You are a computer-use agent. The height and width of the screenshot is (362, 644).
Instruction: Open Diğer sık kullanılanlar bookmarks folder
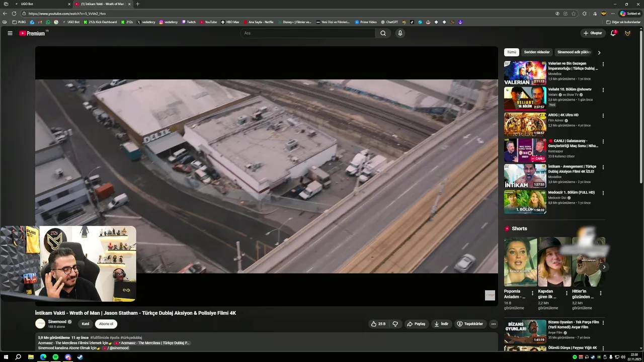tap(623, 22)
